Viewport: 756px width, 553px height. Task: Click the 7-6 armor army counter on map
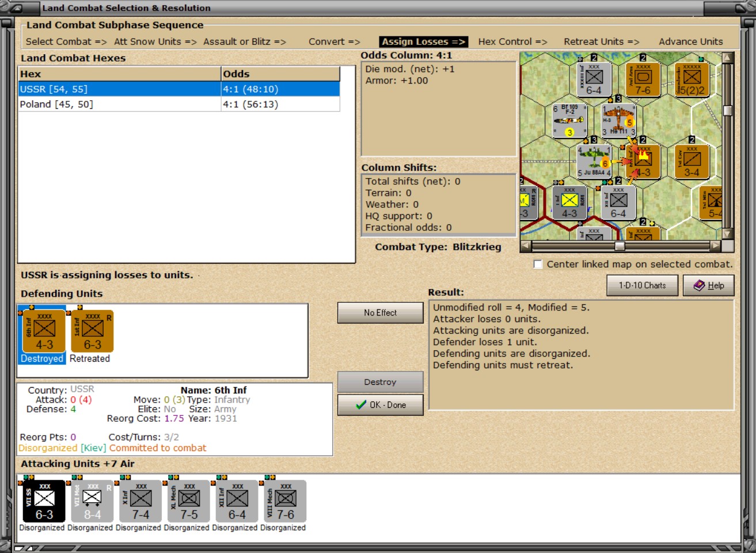(x=643, y=79)
